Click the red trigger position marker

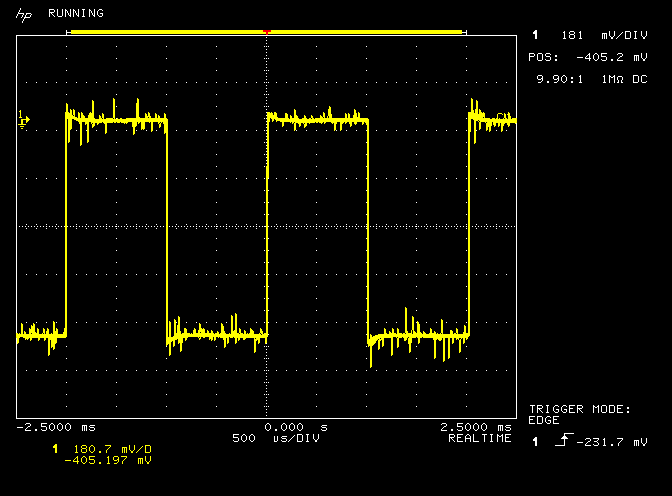click(x=266, y=32)
